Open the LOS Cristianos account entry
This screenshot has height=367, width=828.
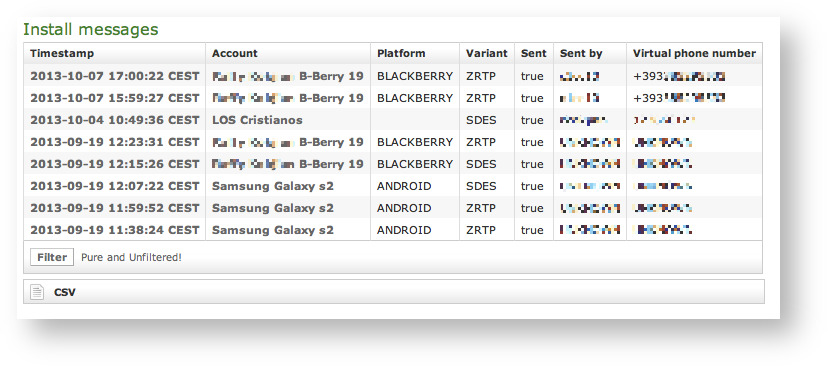[257, 120]
